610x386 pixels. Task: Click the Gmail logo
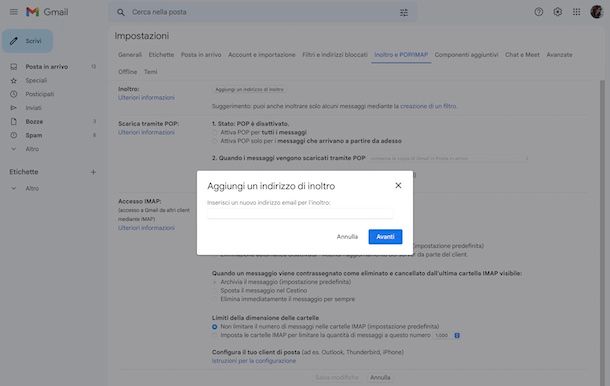[47, 12]
